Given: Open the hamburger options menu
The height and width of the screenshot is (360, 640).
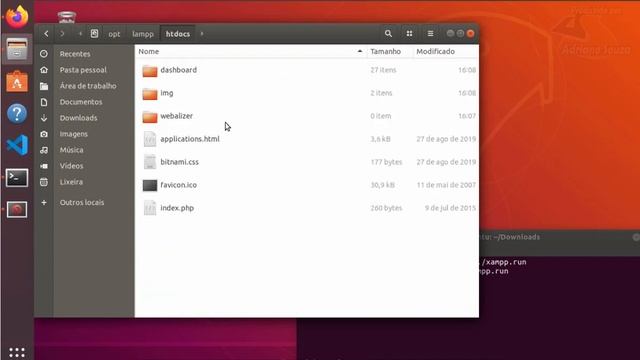Looking at the screenshot, I should [430, 33].
